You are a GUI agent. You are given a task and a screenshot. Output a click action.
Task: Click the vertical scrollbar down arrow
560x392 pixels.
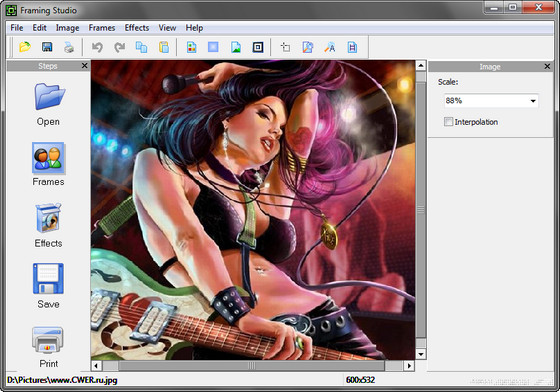tap(421, 354)
